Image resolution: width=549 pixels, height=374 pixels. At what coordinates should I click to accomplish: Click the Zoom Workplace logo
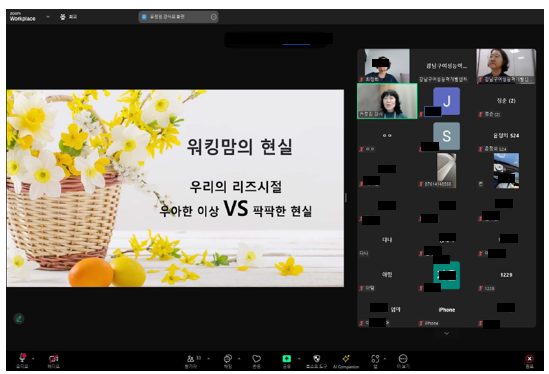(x=22, y=16)
